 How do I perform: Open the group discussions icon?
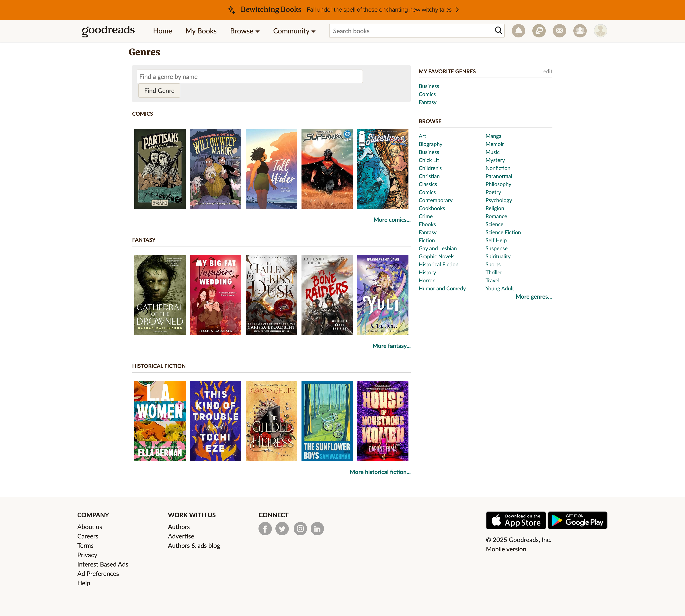point(539,31)
